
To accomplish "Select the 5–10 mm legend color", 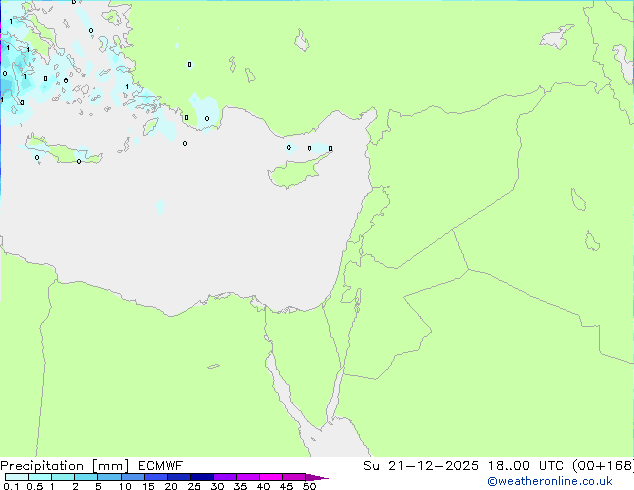I will coord(109,477).
